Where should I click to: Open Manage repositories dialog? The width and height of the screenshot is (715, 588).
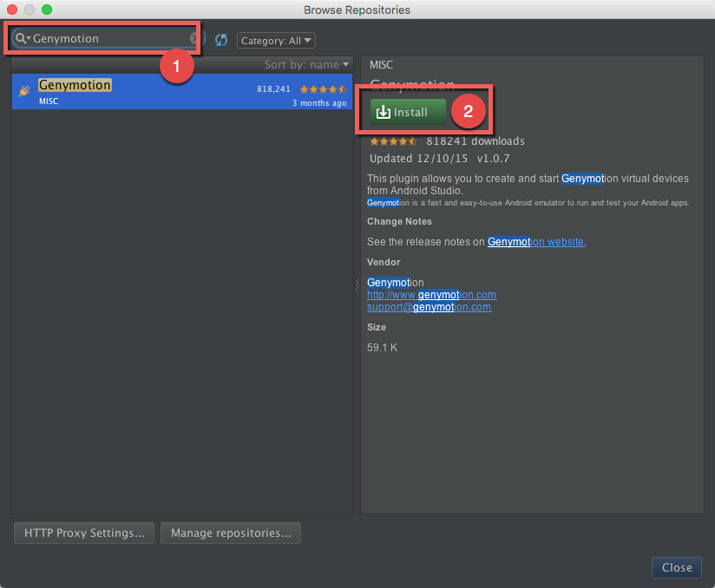pyautogui.click(x=230, y=533)
